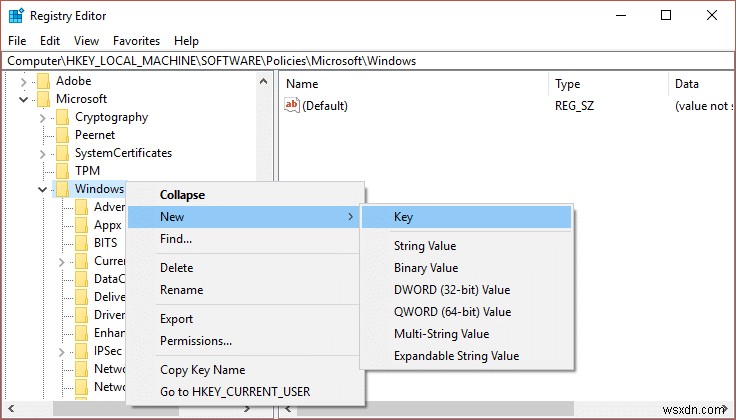
Task: Maximize the Registry Editor window
Action: [666, 15]
